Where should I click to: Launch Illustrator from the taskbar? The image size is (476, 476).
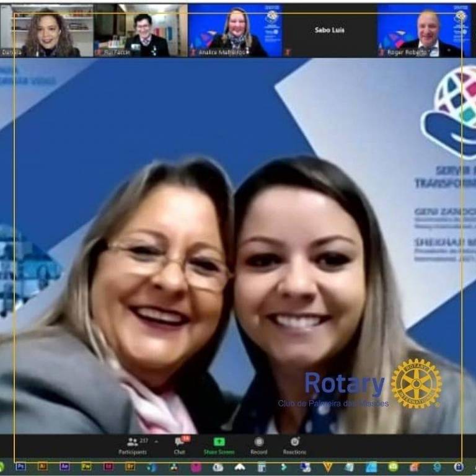click(x=42, y=467)
